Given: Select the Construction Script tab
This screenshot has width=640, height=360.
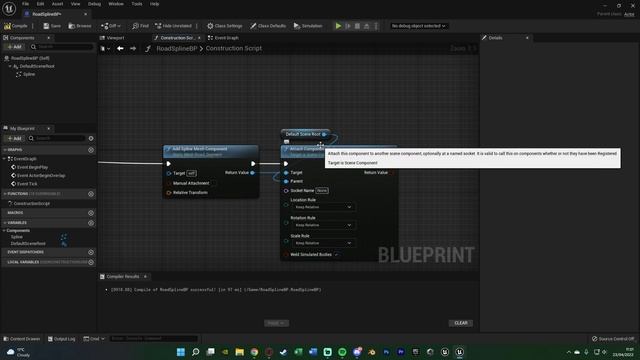Looking at the screenshot, I should click(176, 38).
